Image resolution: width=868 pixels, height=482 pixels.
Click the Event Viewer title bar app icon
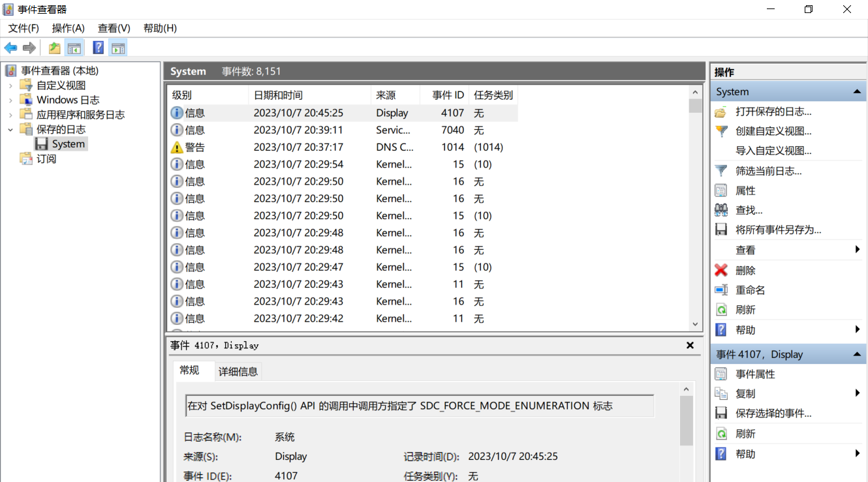click(8, 10)
